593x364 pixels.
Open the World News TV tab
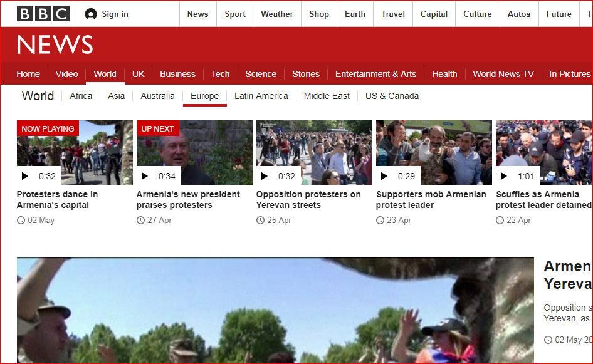point(503,74)
